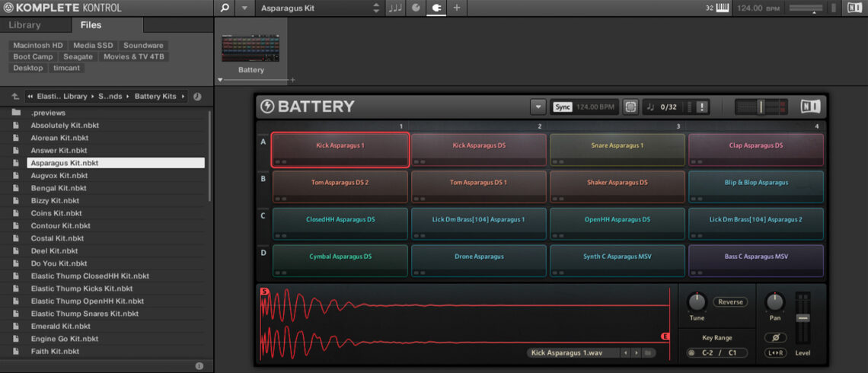Switch to the Library tab

point(24,25)
